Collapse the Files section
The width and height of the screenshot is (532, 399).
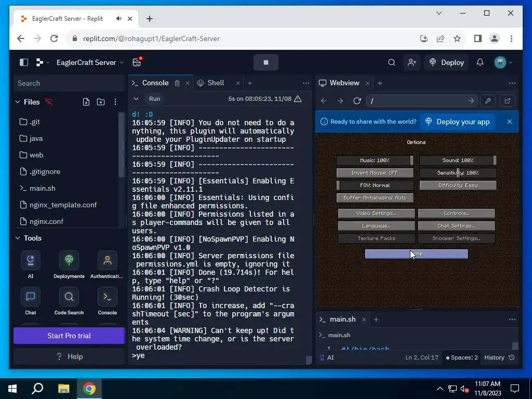coord(18,102)
